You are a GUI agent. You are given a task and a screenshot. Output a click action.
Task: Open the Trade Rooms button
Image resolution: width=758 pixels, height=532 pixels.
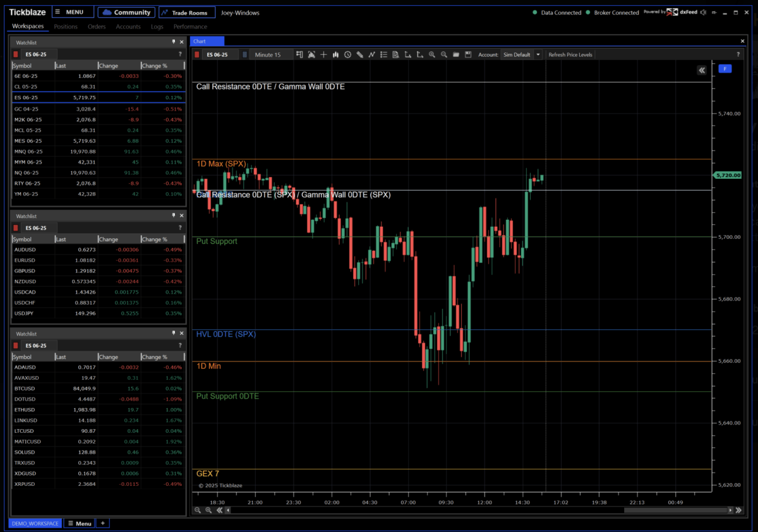point(188,13)
